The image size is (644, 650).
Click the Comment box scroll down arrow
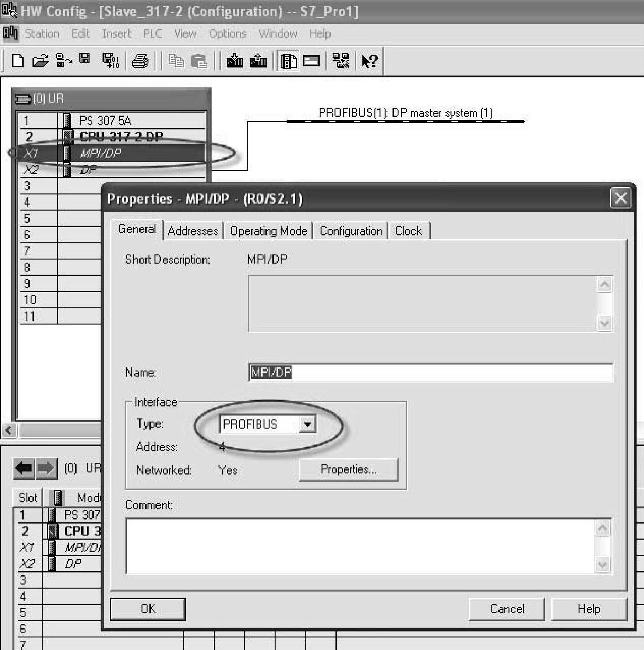[603, 565]
